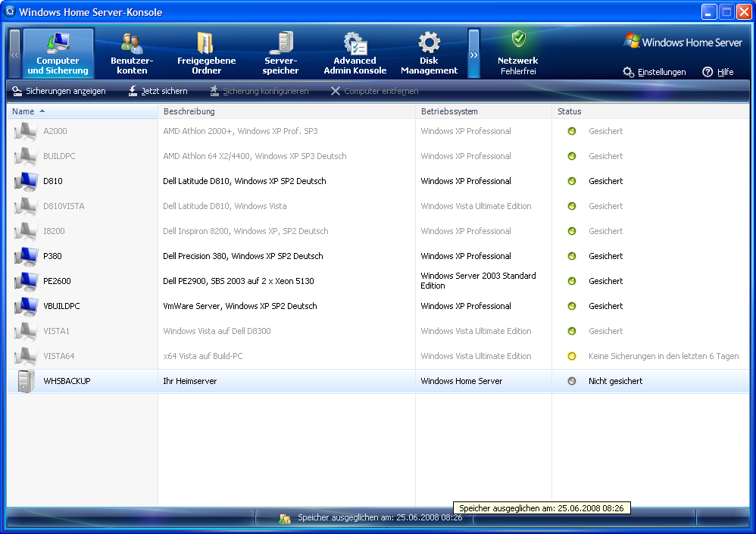Click the WHSBACKUP server icon
This screenshot has height=534, width=756.
point(26,381)
